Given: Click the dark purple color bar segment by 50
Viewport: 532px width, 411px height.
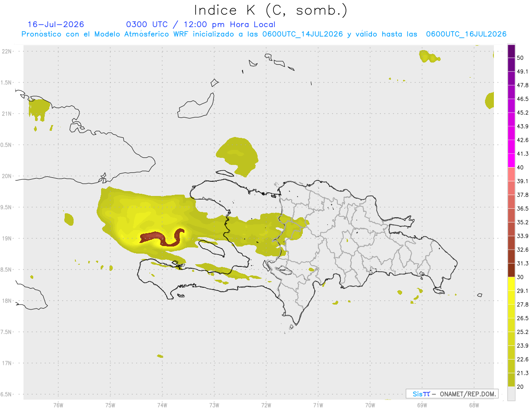Looking at the screenshot, I should [x=512, y=51].
